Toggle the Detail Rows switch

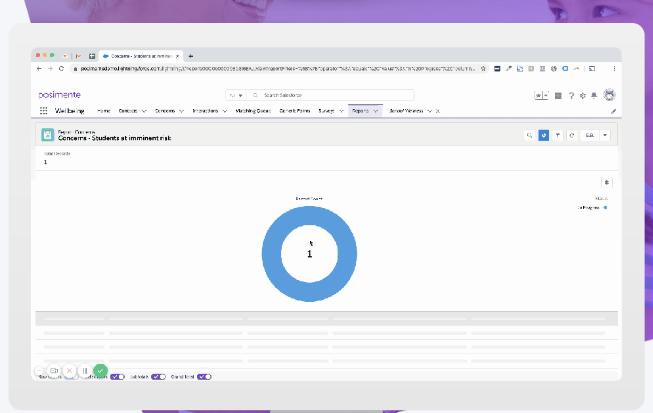[117, 377]
